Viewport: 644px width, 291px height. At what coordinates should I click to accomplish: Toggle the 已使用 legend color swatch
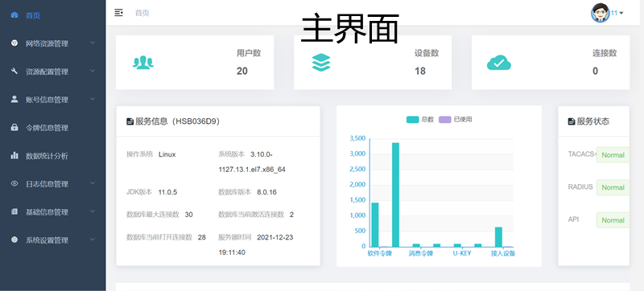tap(445, 120)
